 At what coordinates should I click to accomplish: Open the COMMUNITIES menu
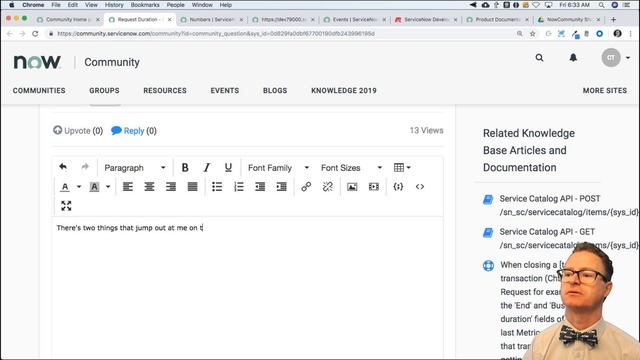coord(39,91)
